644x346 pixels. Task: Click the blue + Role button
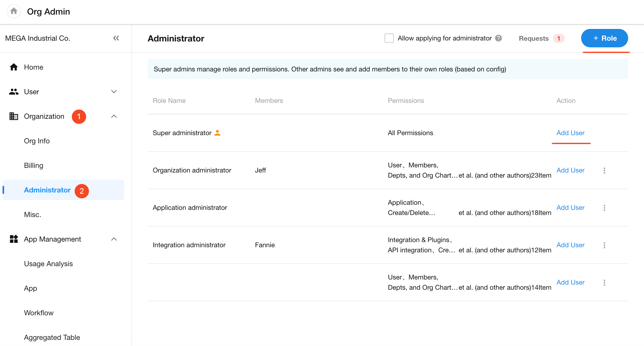(x=604, y=38)
